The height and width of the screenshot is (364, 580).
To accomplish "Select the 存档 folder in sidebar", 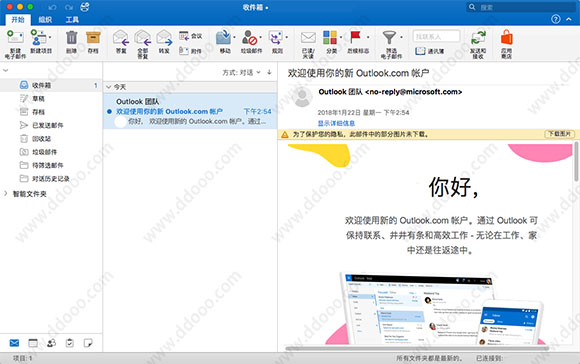I will [x=51, y=112].
